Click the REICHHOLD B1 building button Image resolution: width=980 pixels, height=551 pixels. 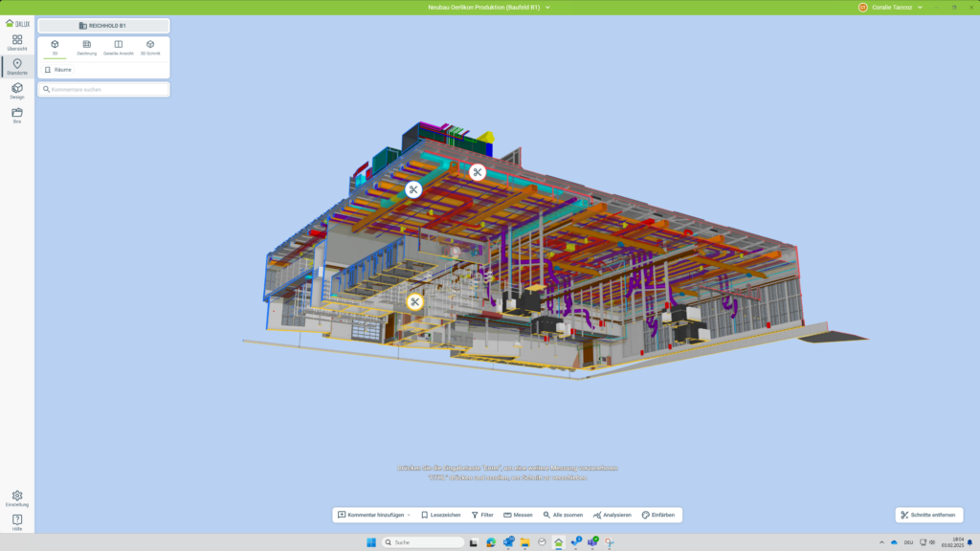pyautogui.click(x=103, y=26)
